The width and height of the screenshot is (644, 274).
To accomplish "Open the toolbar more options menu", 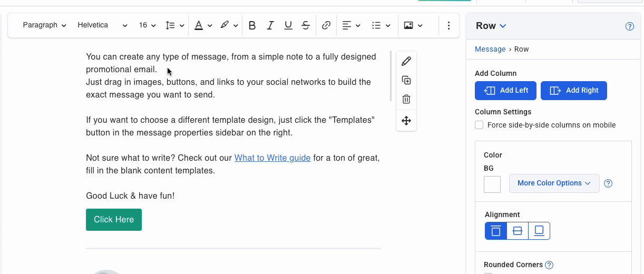I will pos(448,25).
